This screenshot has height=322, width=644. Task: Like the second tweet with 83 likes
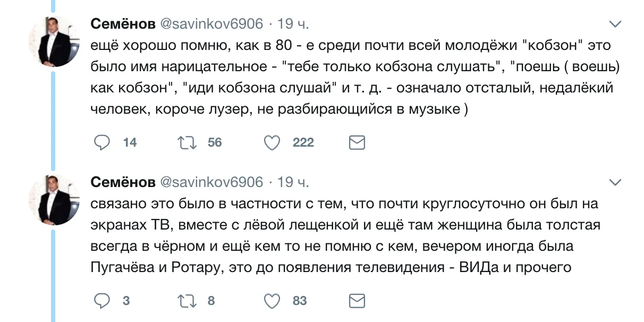272,301
